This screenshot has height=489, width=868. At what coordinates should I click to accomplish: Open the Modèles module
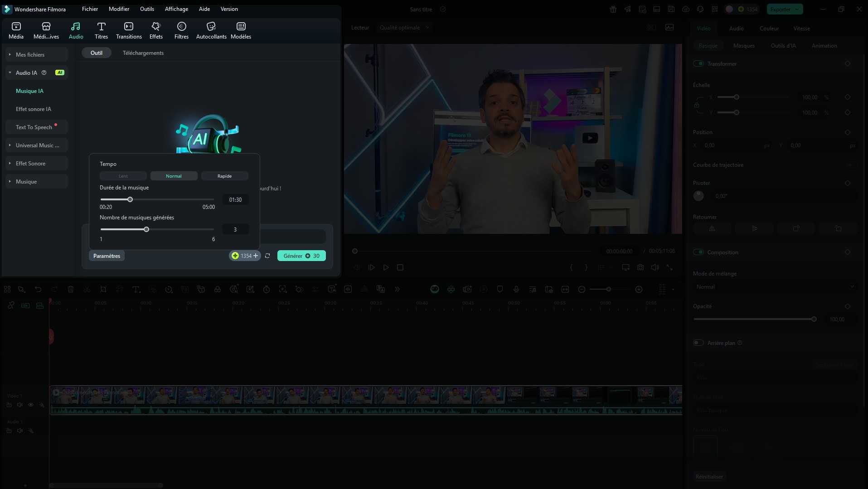point(241,30)
